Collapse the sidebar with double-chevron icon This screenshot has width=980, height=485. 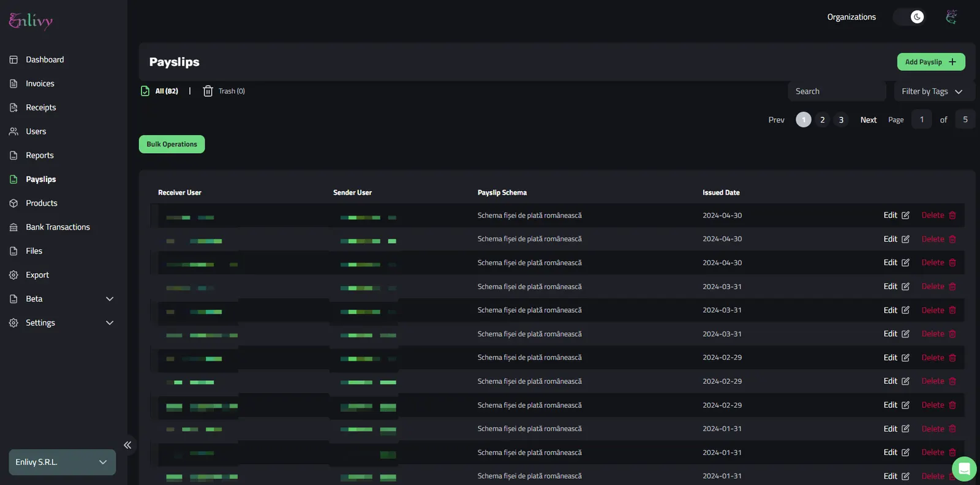[x=127, y=445]
